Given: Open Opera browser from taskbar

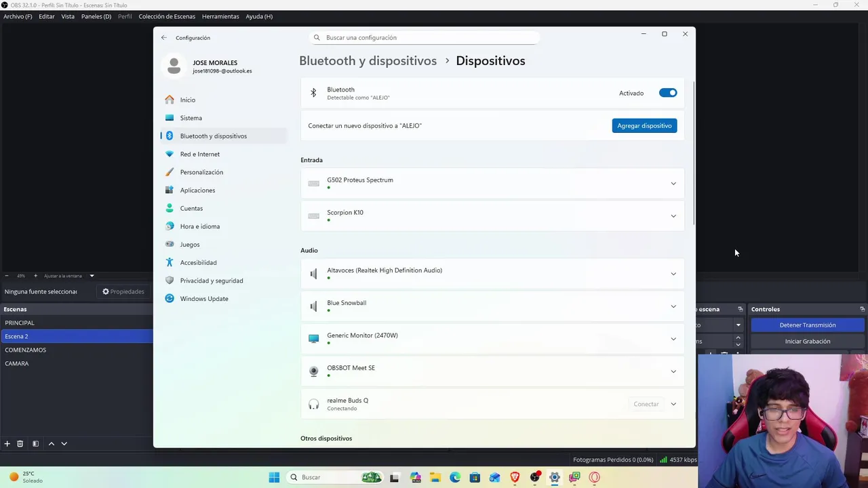Looking at the screenshot, I should coord(595,477).
